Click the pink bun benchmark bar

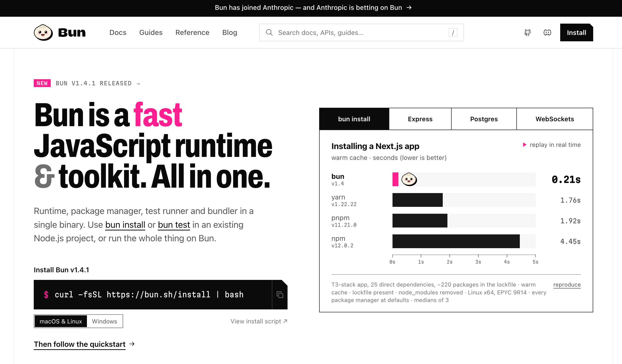395,179
